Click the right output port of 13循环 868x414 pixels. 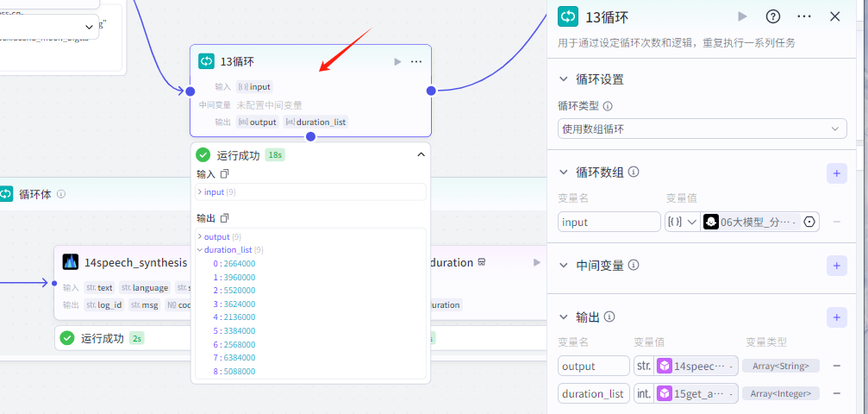click(431, 91)
